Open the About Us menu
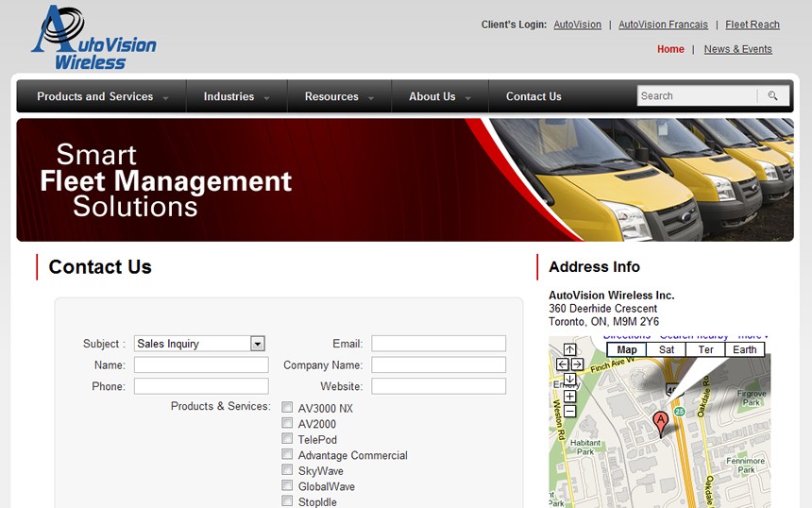This screenshot has width=812, height=508. pyautogui.click(x=432, y=96)
